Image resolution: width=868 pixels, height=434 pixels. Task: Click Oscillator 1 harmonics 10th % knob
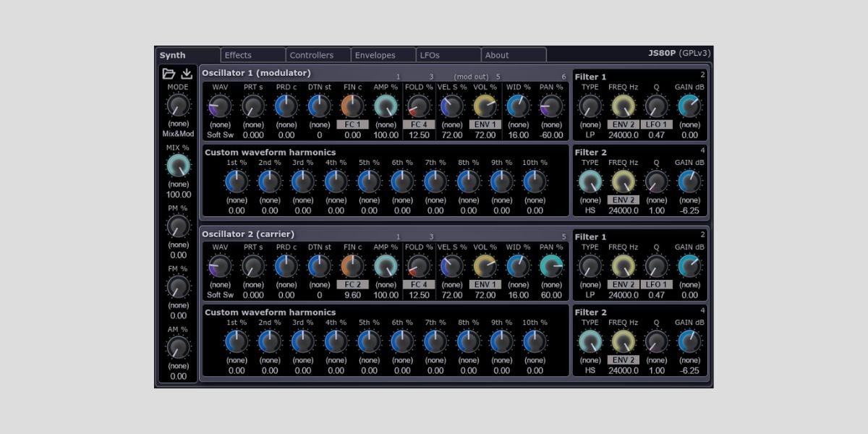(535, 182)
